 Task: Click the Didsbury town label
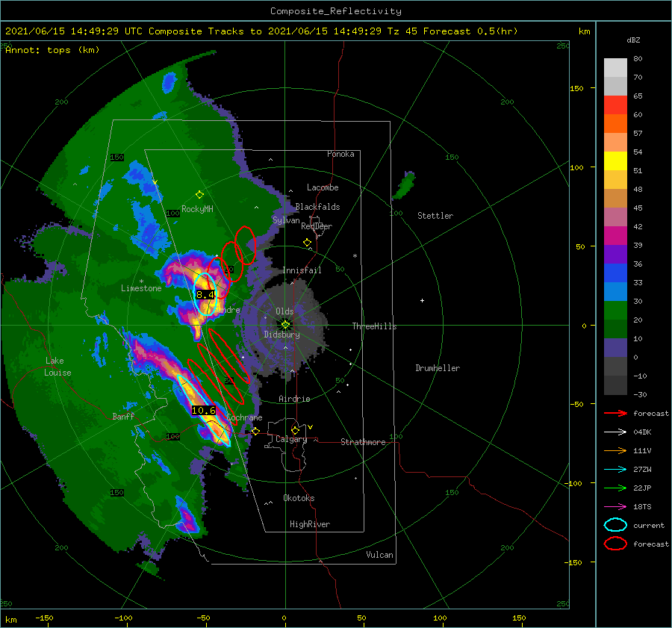point(281,335)
